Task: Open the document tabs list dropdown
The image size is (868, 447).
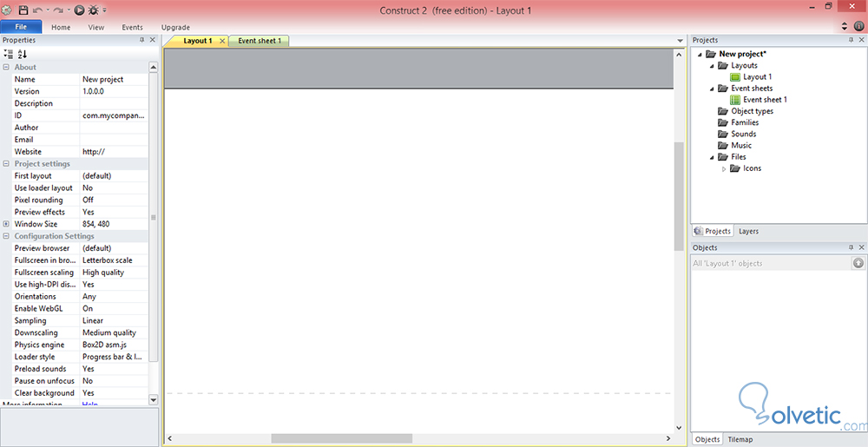Action: [x=680, y=41]
